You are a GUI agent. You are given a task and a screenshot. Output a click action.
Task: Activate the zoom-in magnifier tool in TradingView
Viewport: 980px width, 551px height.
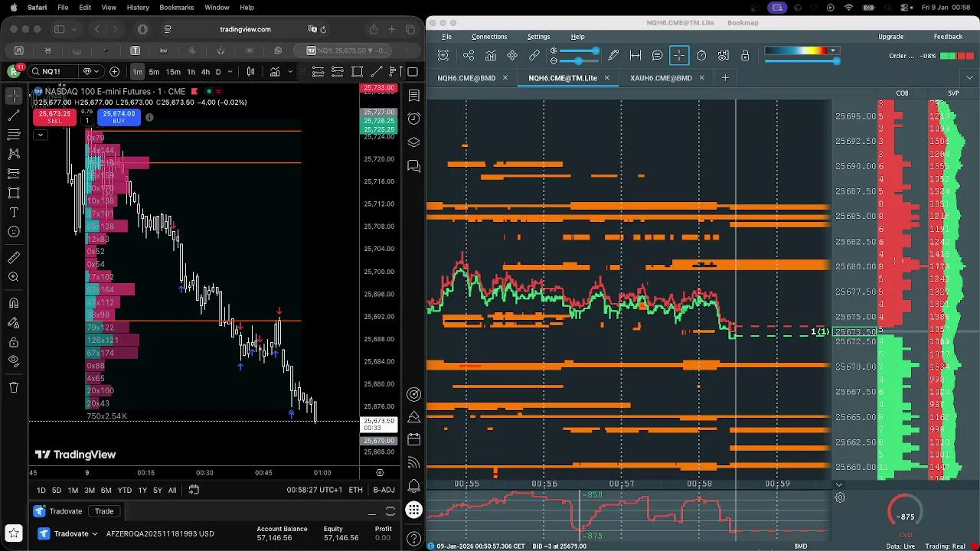coord(14,277)
